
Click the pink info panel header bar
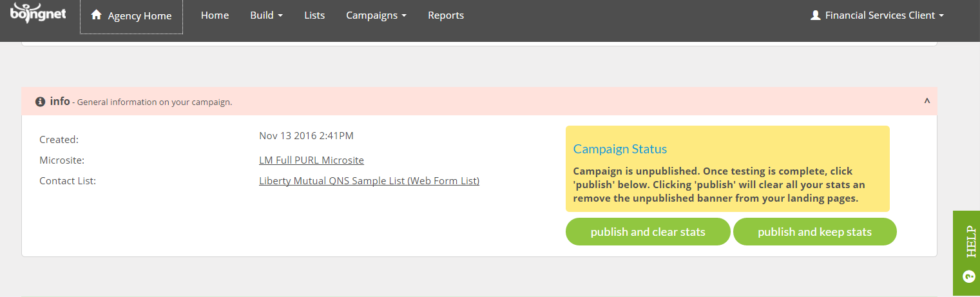(x=479, y=101)
